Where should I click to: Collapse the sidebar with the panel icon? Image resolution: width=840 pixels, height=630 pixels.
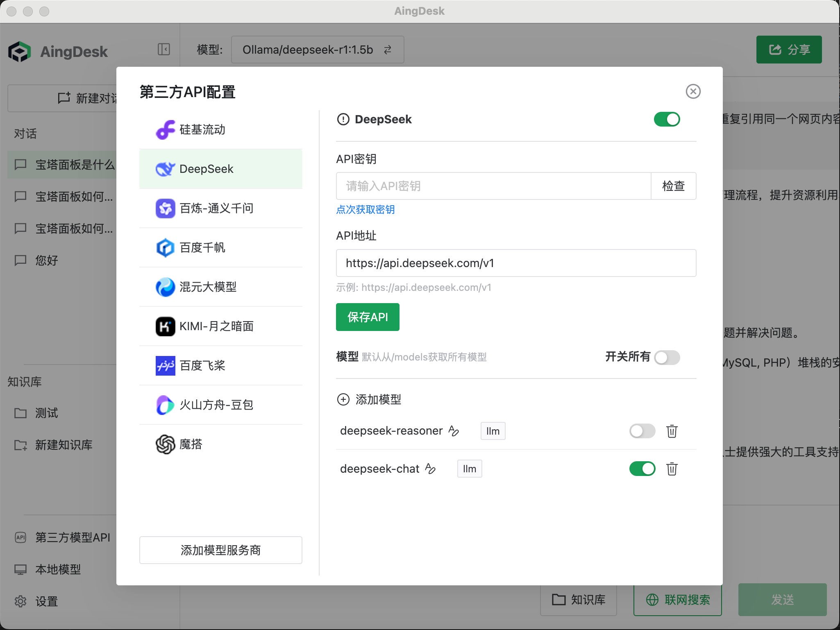point(163,50)
